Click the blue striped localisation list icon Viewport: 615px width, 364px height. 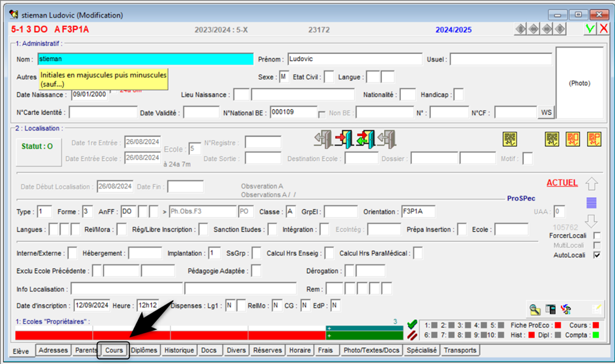tap(592, 203)
